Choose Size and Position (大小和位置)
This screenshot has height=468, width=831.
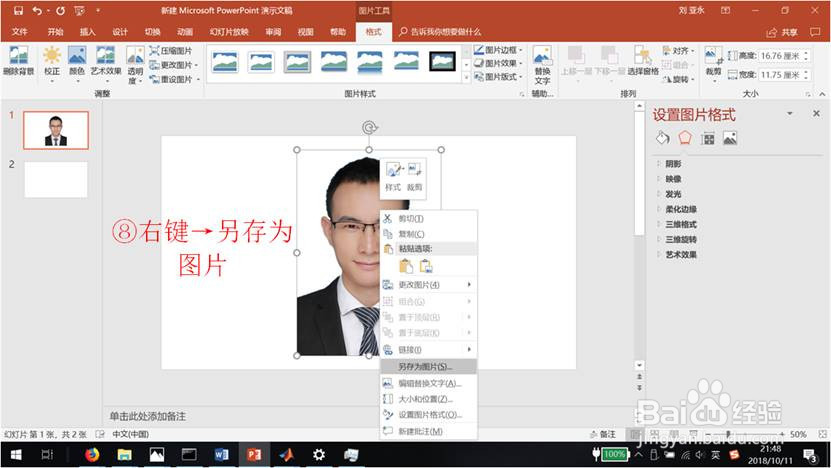tap(429, 399)
